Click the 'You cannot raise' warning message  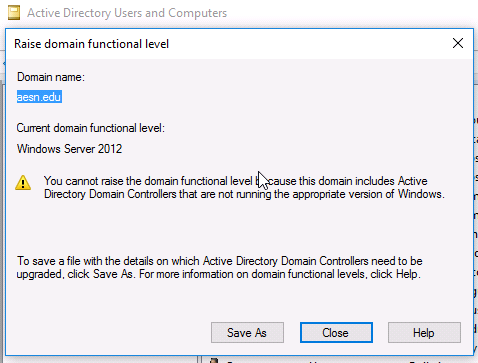click(x=244, y=187)
